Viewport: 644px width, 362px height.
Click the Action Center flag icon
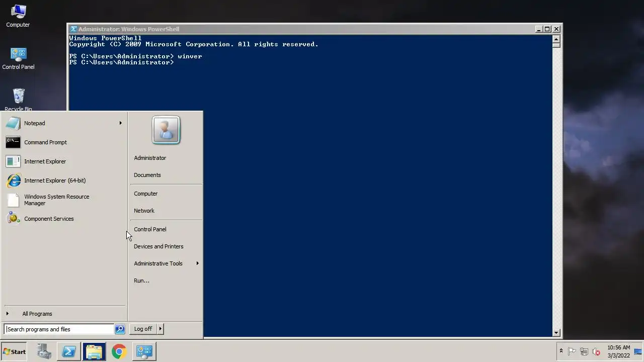pos(572,352)
